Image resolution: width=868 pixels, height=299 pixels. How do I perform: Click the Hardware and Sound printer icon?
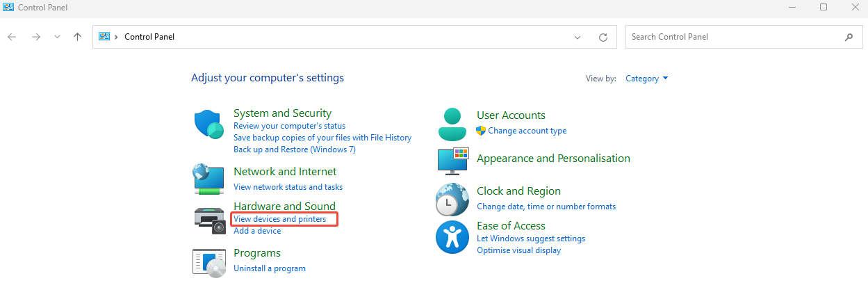[x=208, y=220]
